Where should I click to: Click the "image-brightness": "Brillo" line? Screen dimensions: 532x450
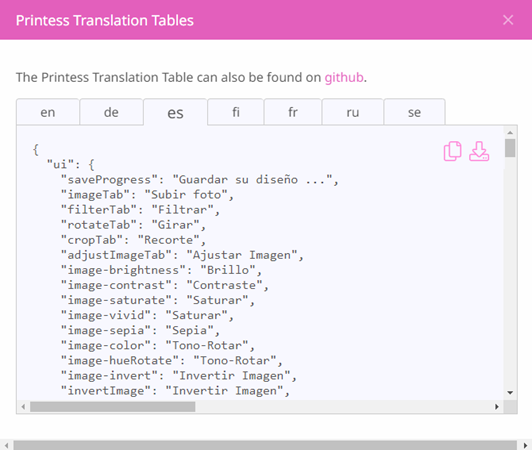(x=161, y=270)
